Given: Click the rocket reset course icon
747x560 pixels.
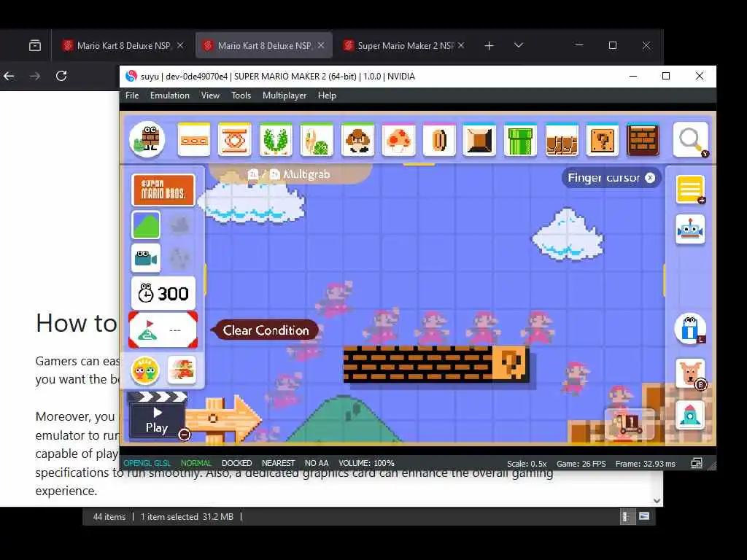Looking at the screenshot, I should [x=690, y=414].
